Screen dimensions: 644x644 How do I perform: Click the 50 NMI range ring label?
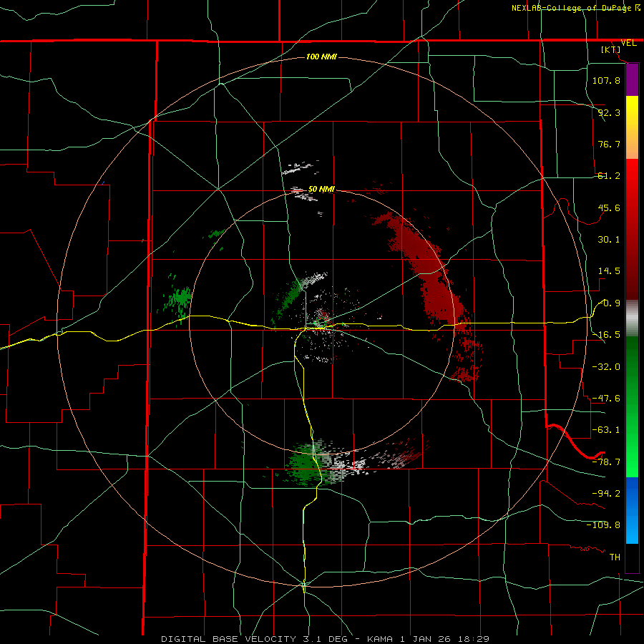(x=321, y=189)
